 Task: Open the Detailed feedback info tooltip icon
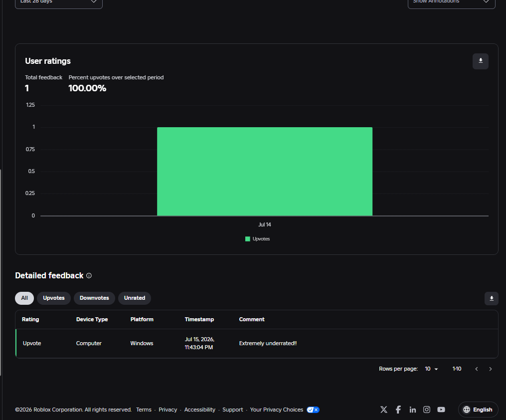pyautogui.click(x=89, y=275)
